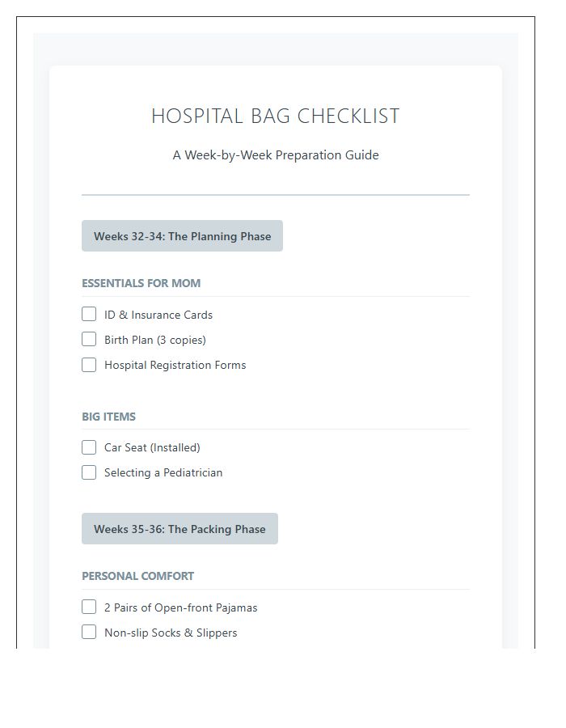Click the Hospital Registration Forms label text
This screenshot has width=566, height=728.
[174, 365]
